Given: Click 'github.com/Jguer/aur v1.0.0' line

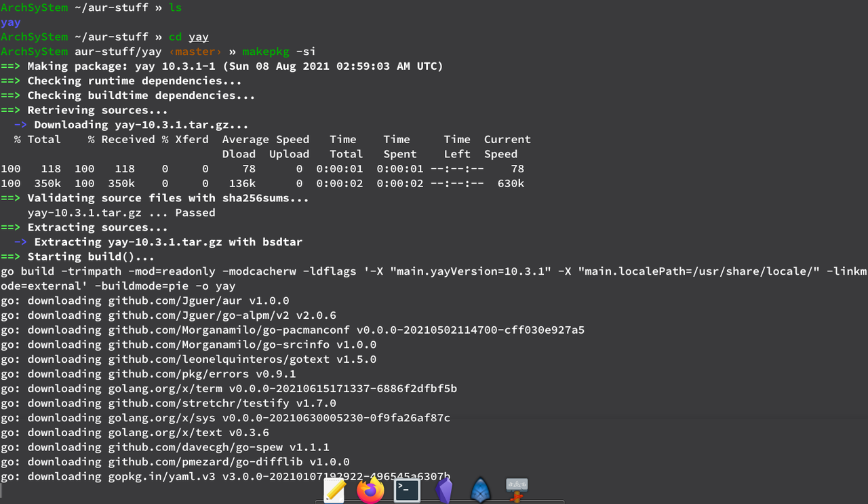Looking at the screenshot, I should click(145, 301).
